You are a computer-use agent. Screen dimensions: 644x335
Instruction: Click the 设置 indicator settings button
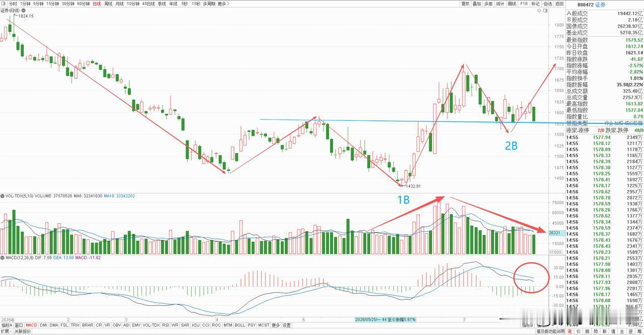(x=287, y=325)
